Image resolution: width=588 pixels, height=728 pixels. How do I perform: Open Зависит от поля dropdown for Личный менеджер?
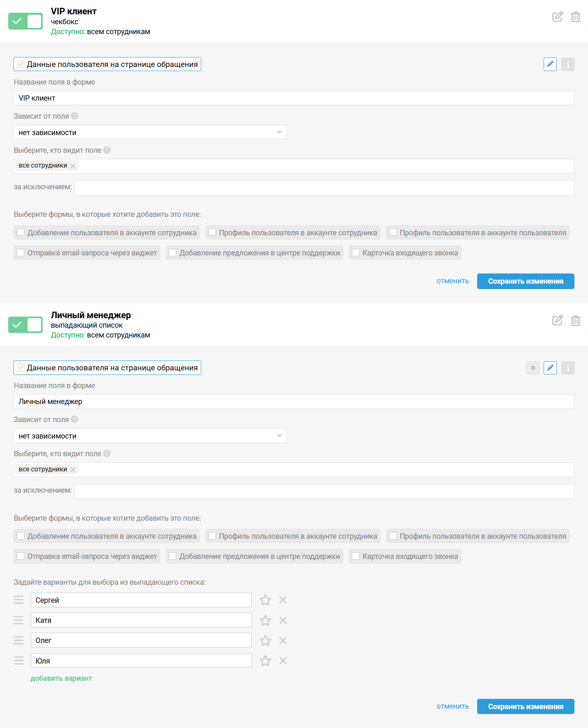point(150,436)
